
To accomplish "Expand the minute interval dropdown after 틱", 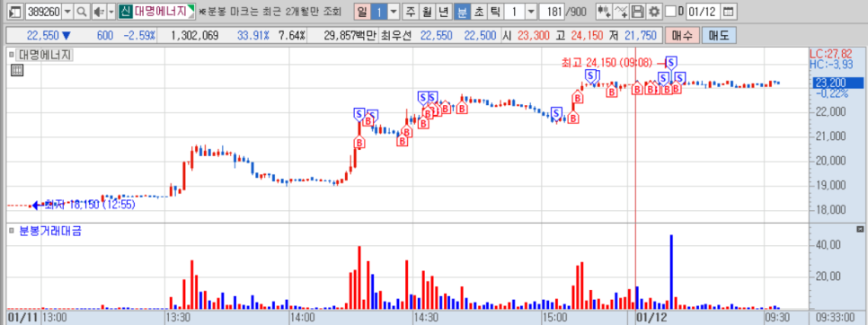I will (530, 11).
